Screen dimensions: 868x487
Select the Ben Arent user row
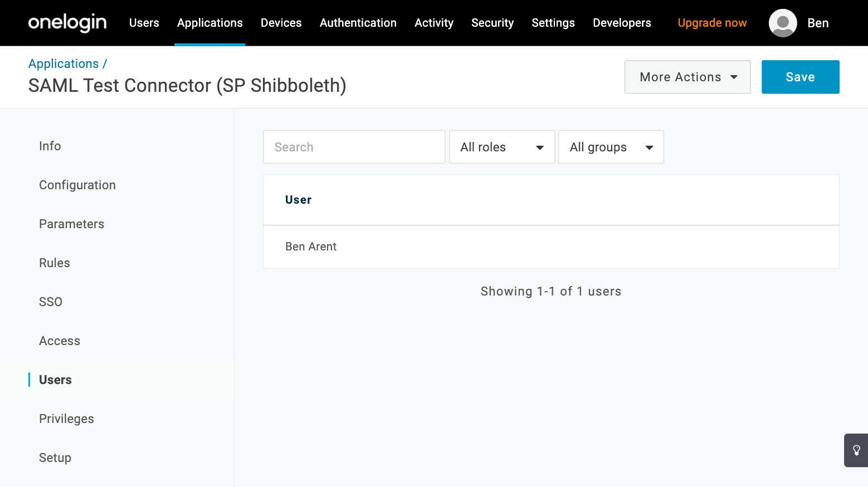pos(311,247)
